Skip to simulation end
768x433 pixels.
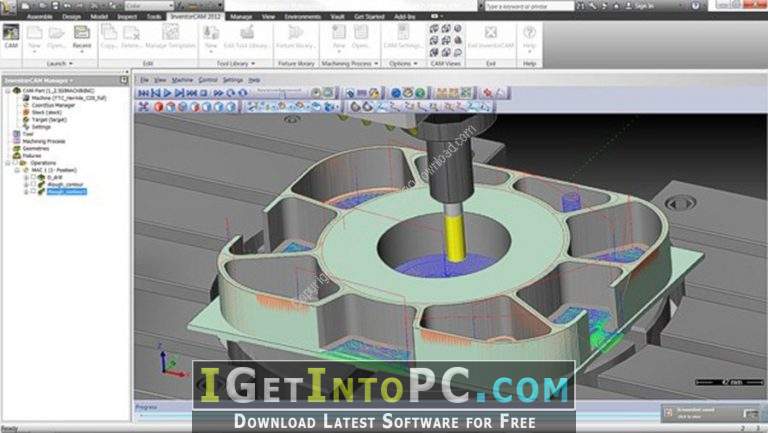point(192,93)
